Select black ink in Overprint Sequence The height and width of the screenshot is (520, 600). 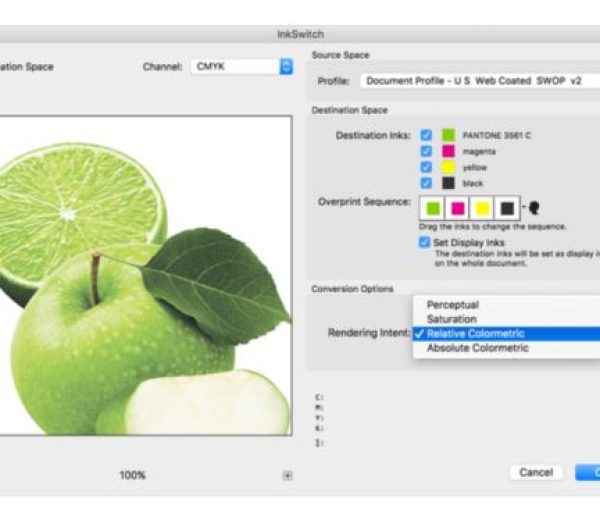click(508, 208)
